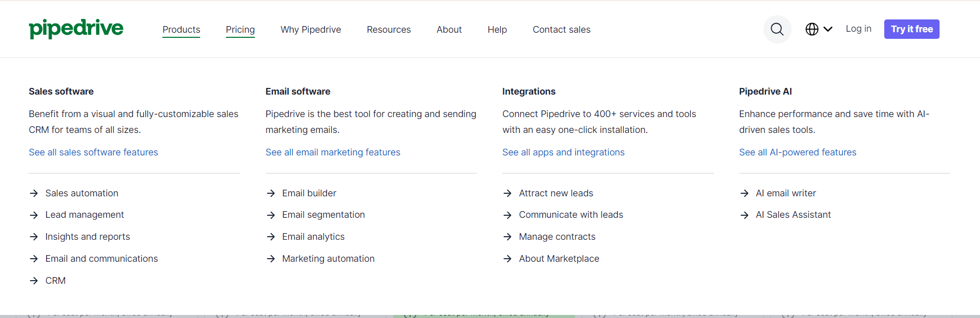Click the arrow beside Lead management
This screenshot has width=980, height=318.
coord(34,215)
